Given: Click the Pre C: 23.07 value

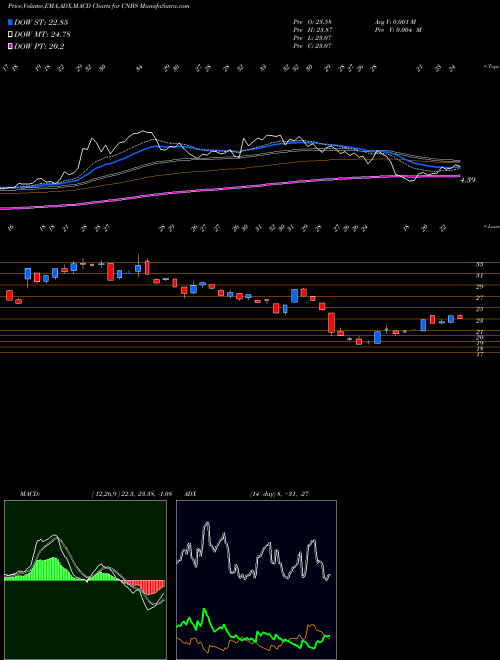Looking at the screenshot, I should 313,46.
